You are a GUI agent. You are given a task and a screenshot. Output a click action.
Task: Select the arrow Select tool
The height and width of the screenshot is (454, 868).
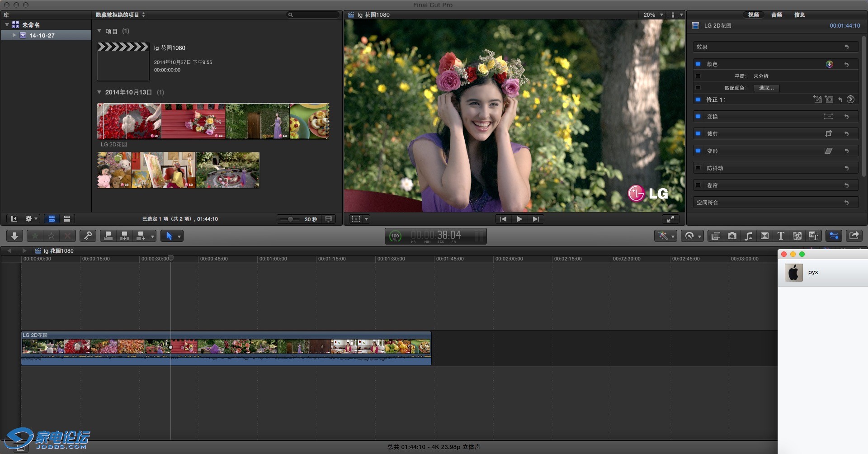pos(169,236)
